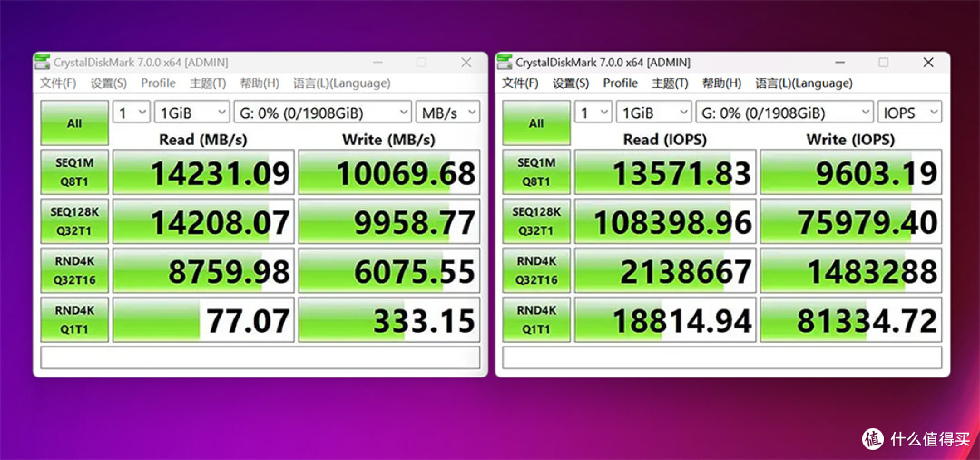Open 语言(L)(Language) menu in left window

[342, 83]
